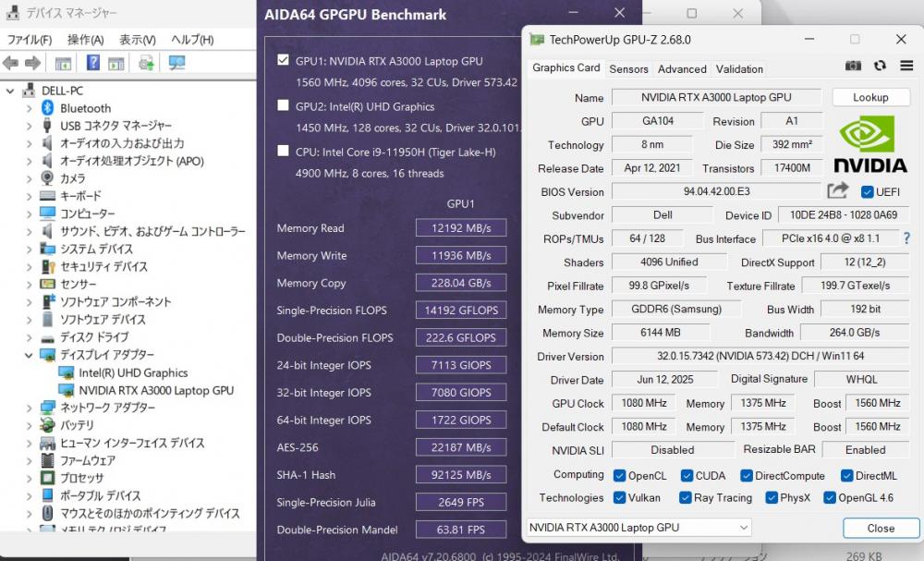Open the 操作(A) menu
This screenshot has height=561, width=924.
pyautogui.click(x=85, y=40)
